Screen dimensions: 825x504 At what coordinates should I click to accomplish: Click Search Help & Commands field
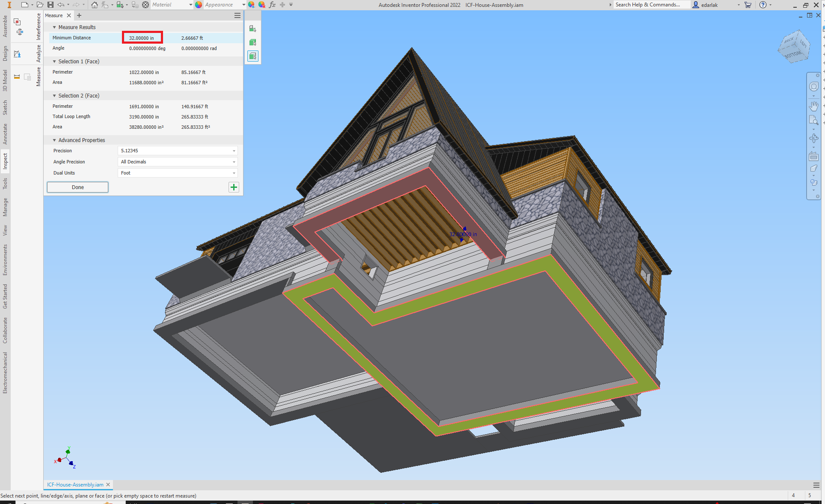(652, 5)
